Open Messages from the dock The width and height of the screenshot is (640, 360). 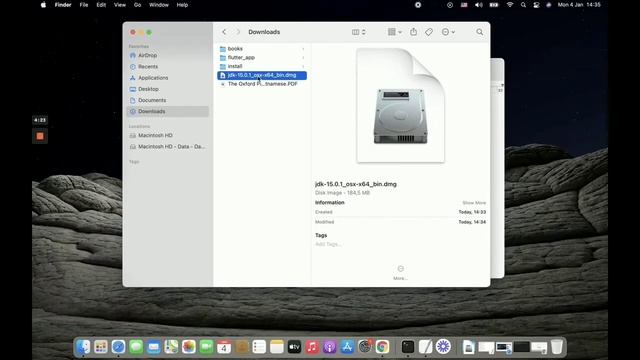[136, 347]
